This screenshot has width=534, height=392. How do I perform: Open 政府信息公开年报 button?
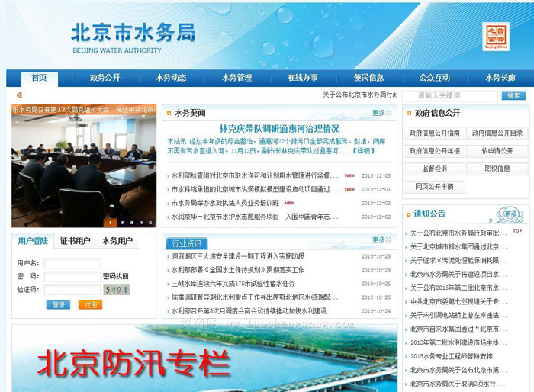434,151
